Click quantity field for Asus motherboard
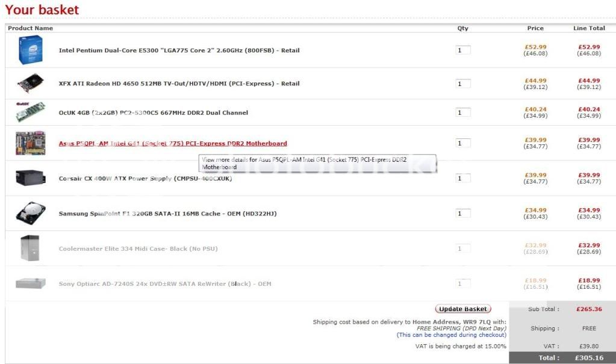The image size is (616, 364). tap(463, 143)
